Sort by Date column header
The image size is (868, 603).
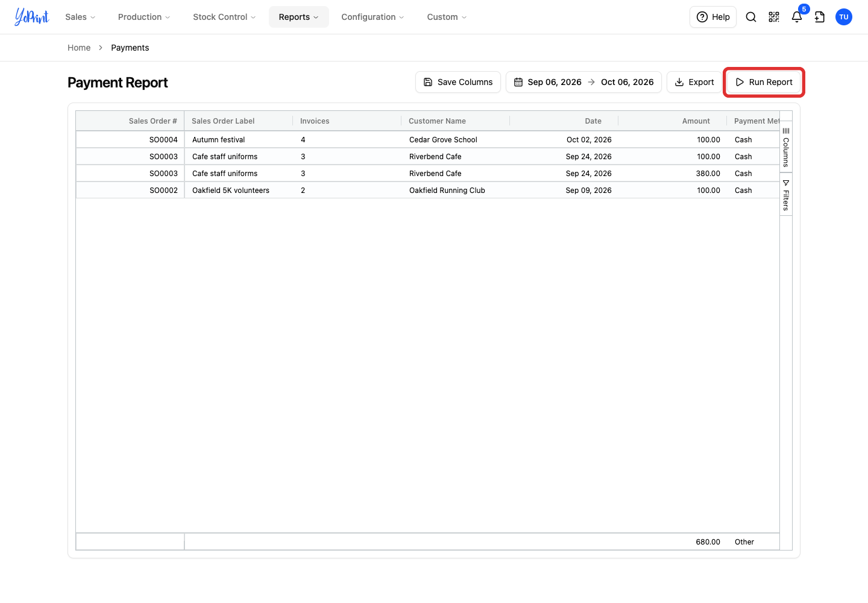564,121
